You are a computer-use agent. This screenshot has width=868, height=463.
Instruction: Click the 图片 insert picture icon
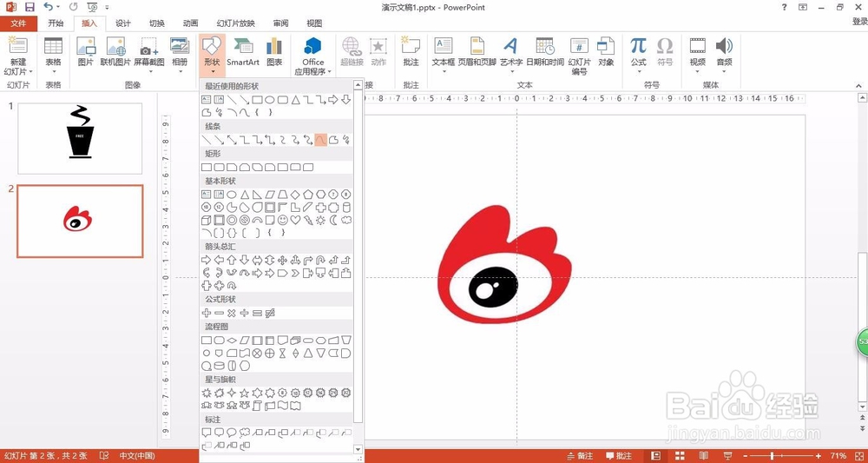coord(86,53)
